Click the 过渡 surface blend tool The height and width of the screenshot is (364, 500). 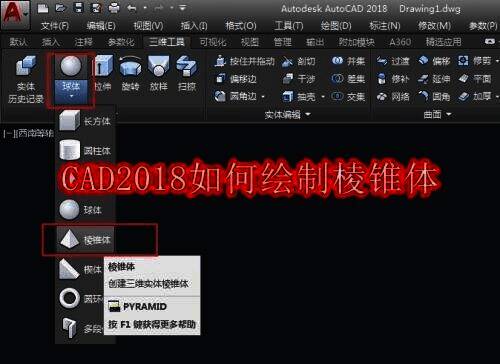tap(393, 61)
